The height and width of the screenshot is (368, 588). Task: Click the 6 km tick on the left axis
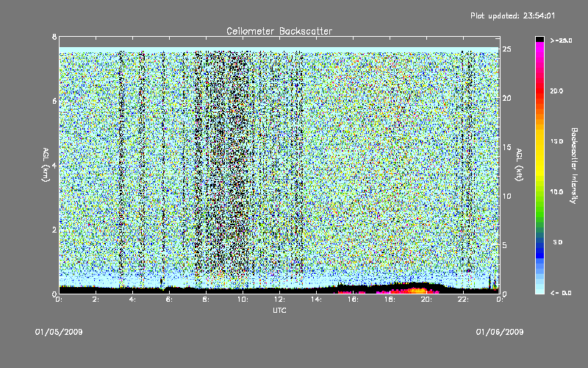[x=54, y=101]
